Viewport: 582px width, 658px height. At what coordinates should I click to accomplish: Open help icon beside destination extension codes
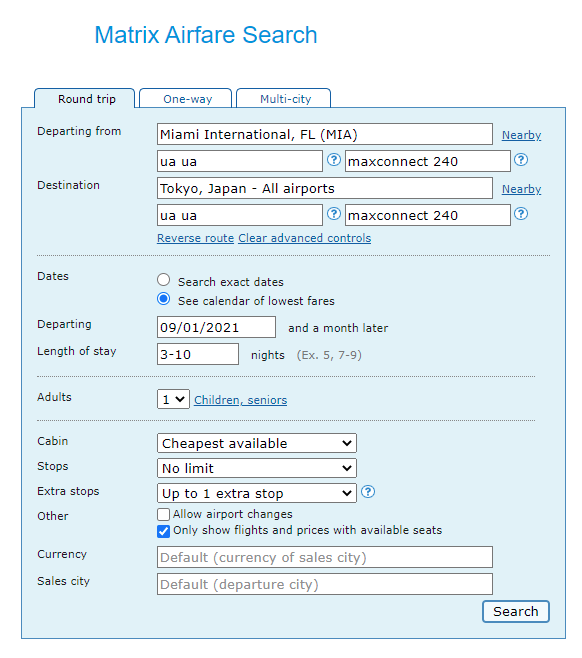[x=521, y=214]
